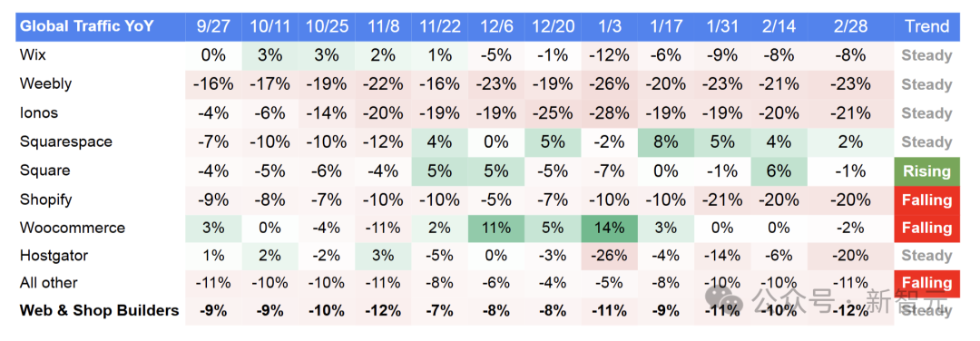This screenshot has height=341, width=980.
Task: Select the 8% Squarespace cell under 1/17
Action: pos(666,141)
